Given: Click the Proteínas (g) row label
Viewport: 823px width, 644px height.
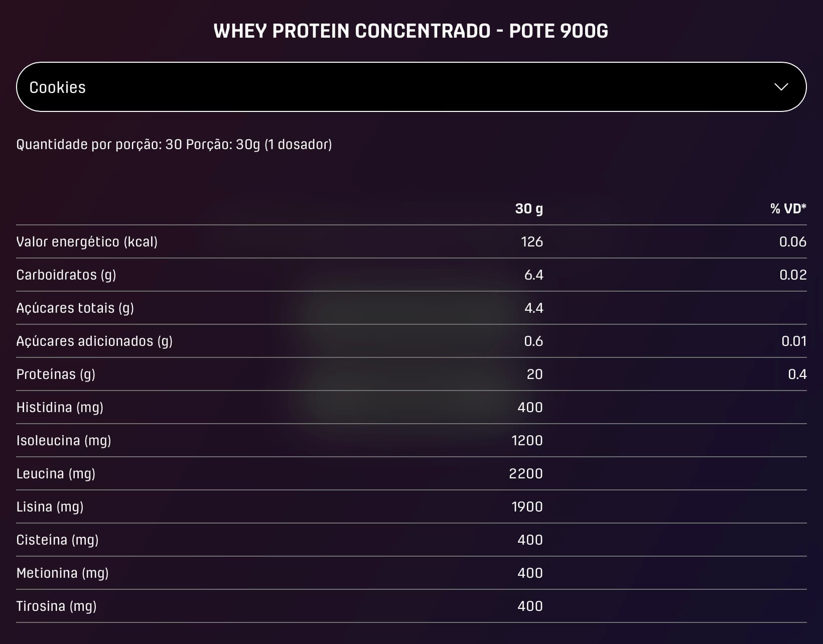Looking at the screenshot, I should 56,374.
